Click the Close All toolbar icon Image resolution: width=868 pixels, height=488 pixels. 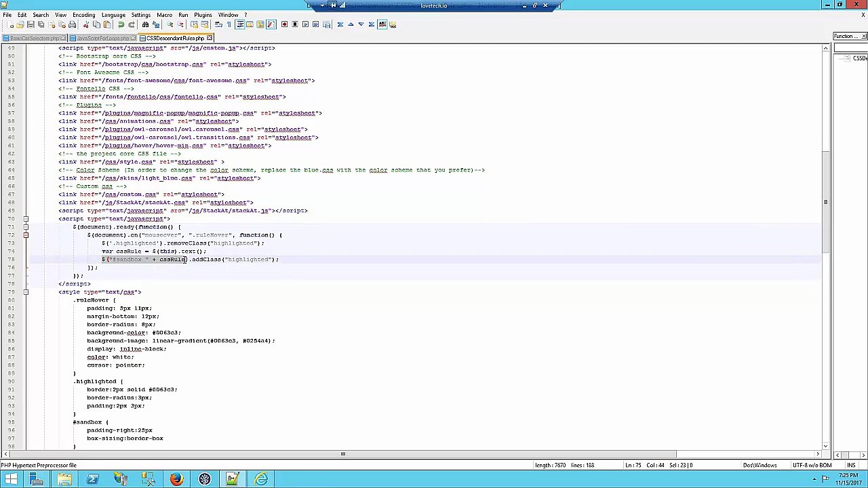(62, 24)
